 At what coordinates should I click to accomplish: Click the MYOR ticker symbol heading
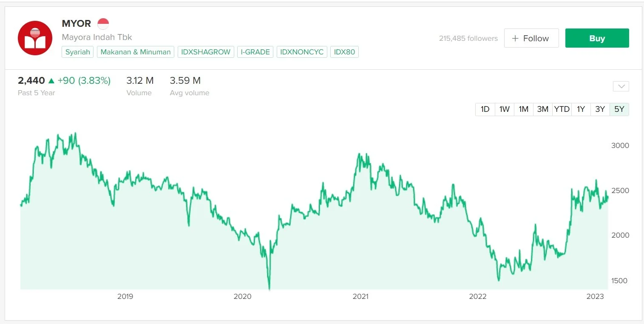(77, 24)
